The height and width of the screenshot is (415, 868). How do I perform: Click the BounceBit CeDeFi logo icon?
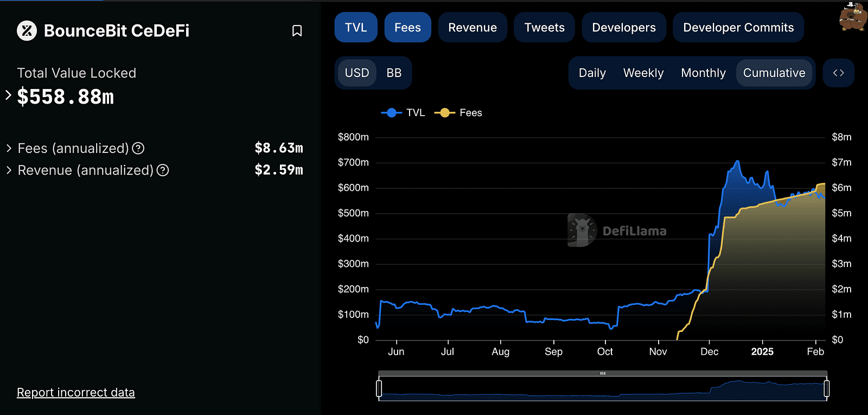click(27, 31)
